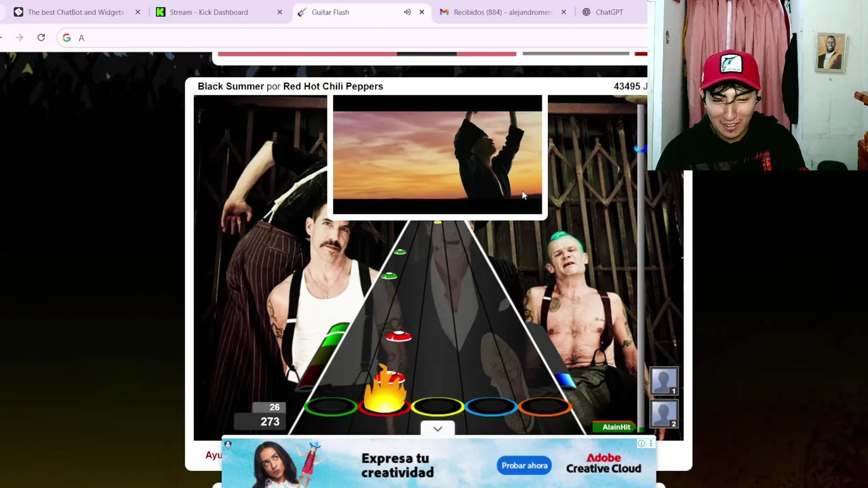Viewport: 868px width, 488px height.
Task: Click the ChatGPT tab favicon
Action: click(x=587, y=12)
